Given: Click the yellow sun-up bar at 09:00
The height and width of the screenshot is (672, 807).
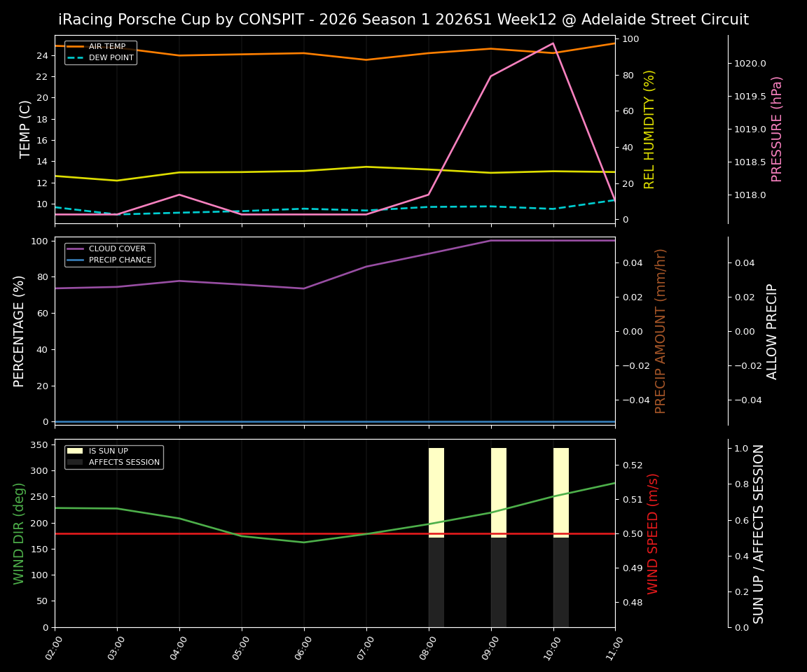Looking at the screenshot, I should [x=499, y=490].
